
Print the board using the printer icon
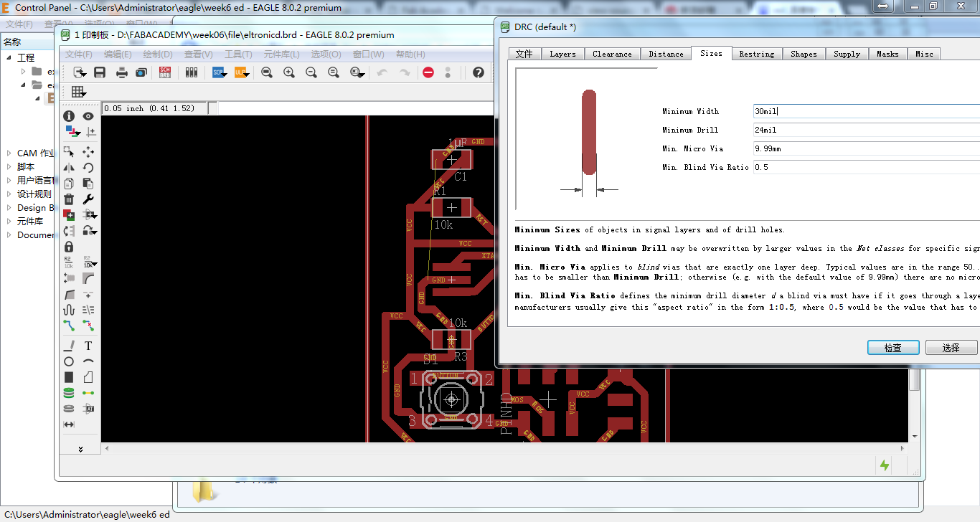click(122, 72)
